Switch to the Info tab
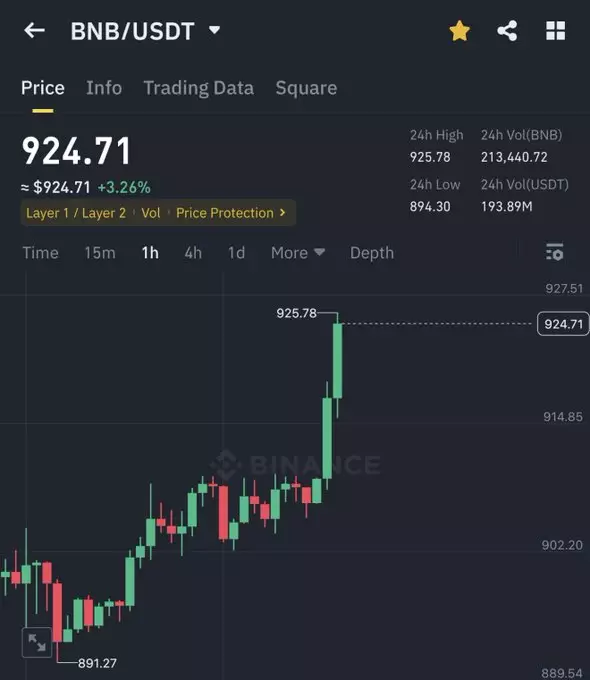This screenshot has width=590, height=680. click(x=104, y=88)
